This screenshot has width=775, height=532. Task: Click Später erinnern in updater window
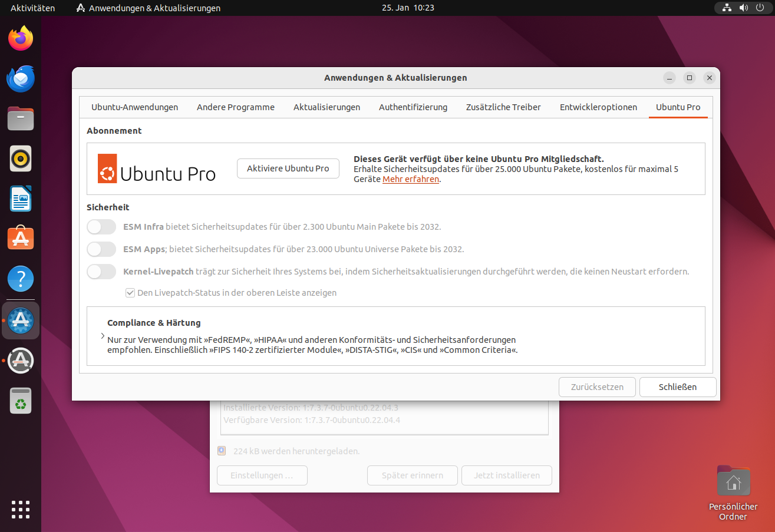point(413,475)
